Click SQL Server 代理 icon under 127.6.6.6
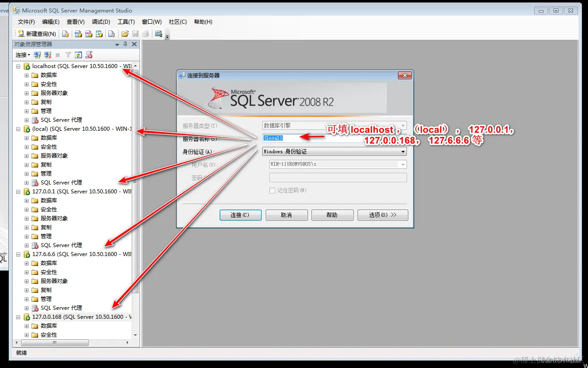Image resolution: width=588 pixels, height=368 pixels. coord(35,308)
